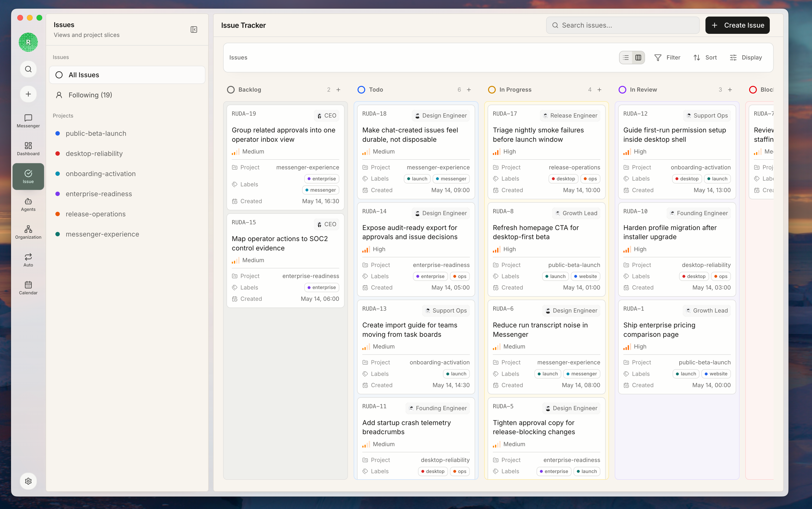Click desktop label on RUDA-12 card
Image resolution: width=812 pixels, height=509 pixels.
pos(687,179)
